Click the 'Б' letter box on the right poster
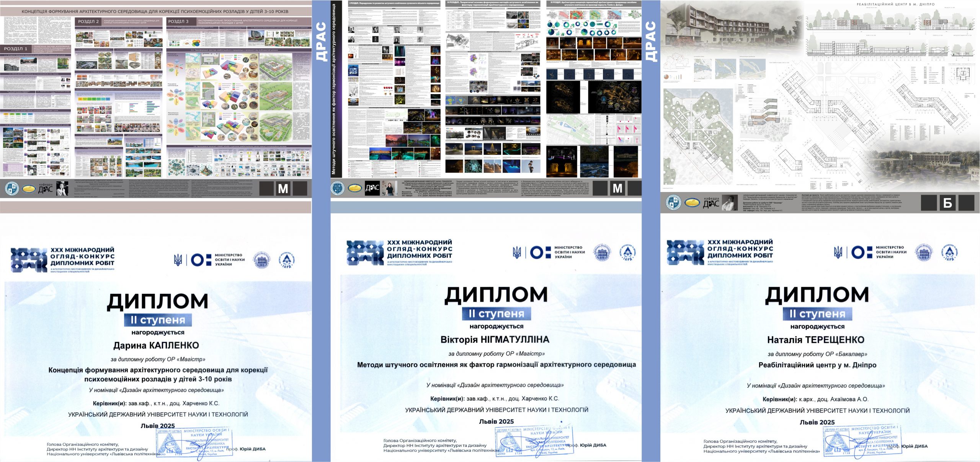 947,203
